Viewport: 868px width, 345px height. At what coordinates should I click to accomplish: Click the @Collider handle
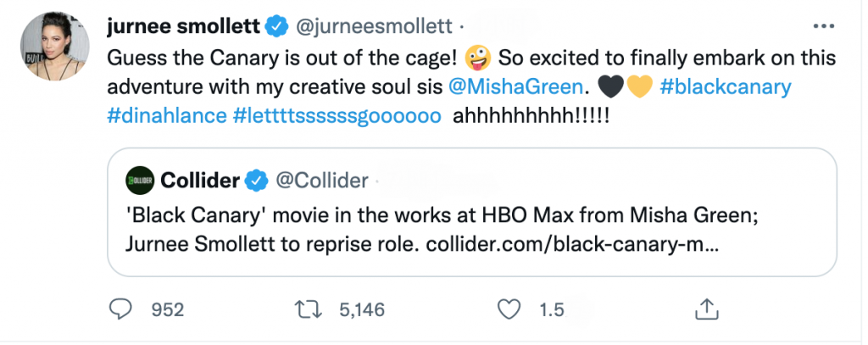322,180
